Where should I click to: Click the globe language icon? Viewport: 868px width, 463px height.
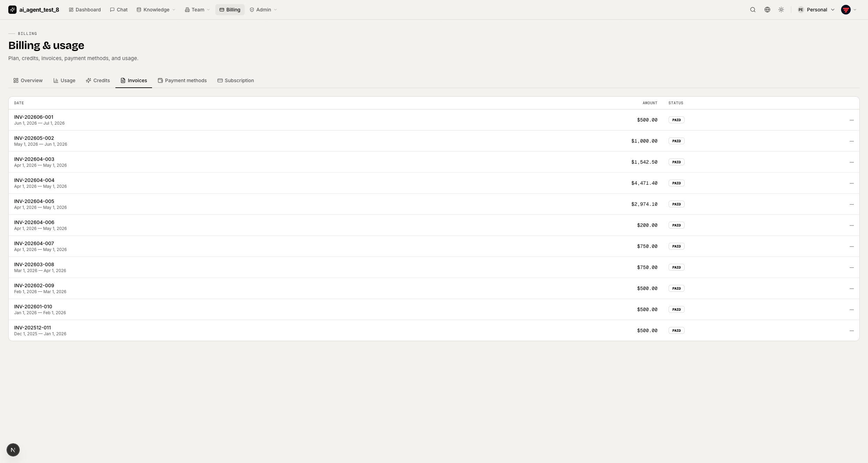(x=767, y=10)
